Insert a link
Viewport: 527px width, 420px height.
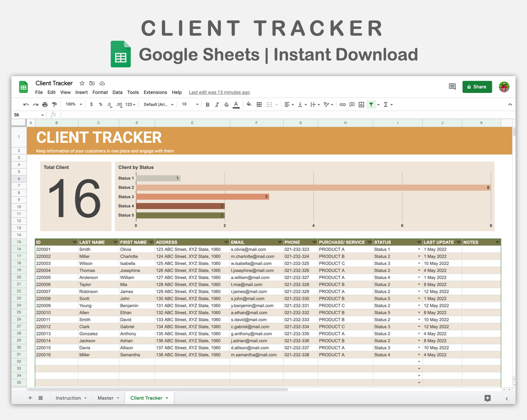pos(342,104)
